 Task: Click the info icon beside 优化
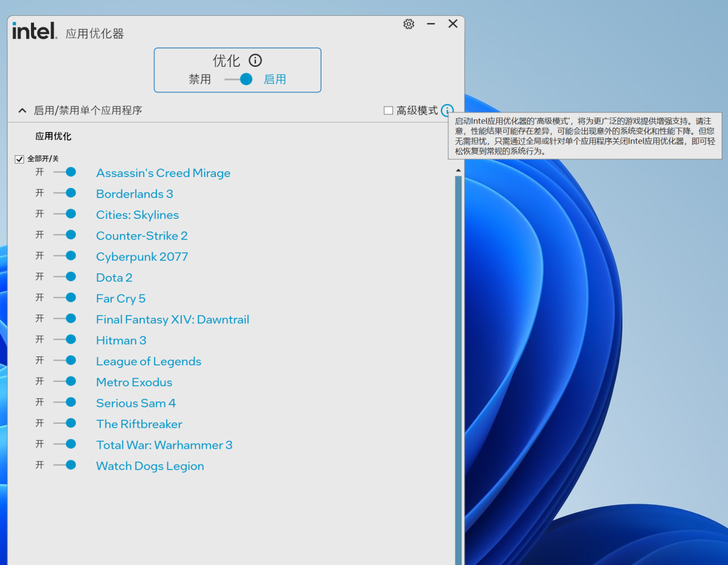point(255,61)
